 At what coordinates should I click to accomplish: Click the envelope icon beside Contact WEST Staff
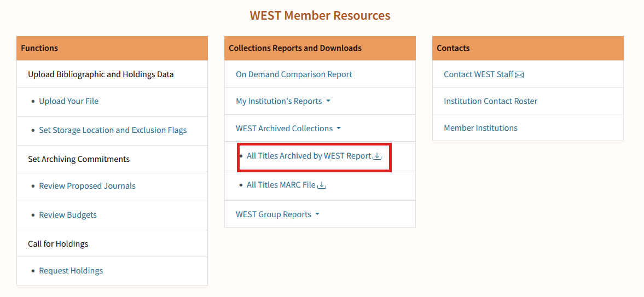click(519, 75)
